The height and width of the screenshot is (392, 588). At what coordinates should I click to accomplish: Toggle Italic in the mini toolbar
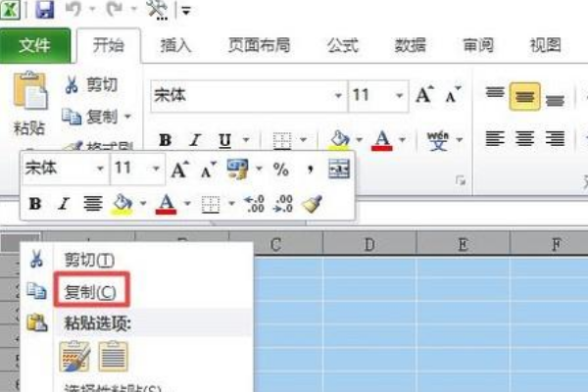coord(64,204)
